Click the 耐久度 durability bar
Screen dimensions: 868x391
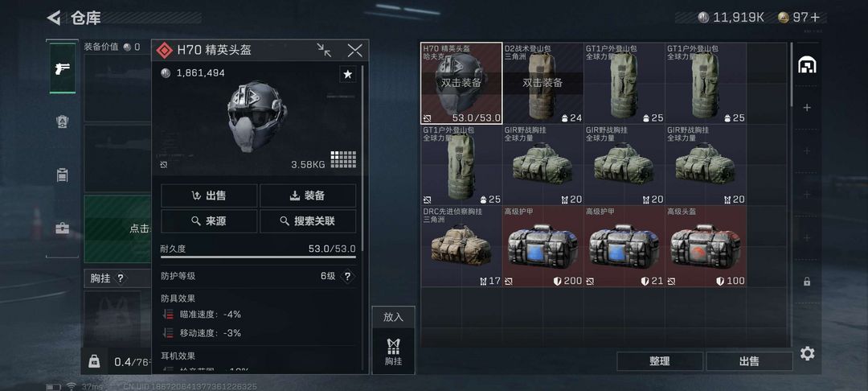pyautogui.click(x=258, y=257)
